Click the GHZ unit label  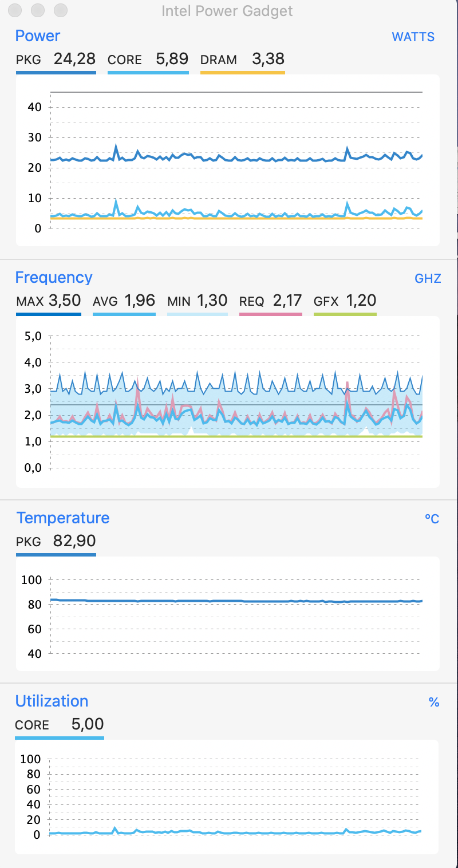pyautogui.click(x=428, y=279)
